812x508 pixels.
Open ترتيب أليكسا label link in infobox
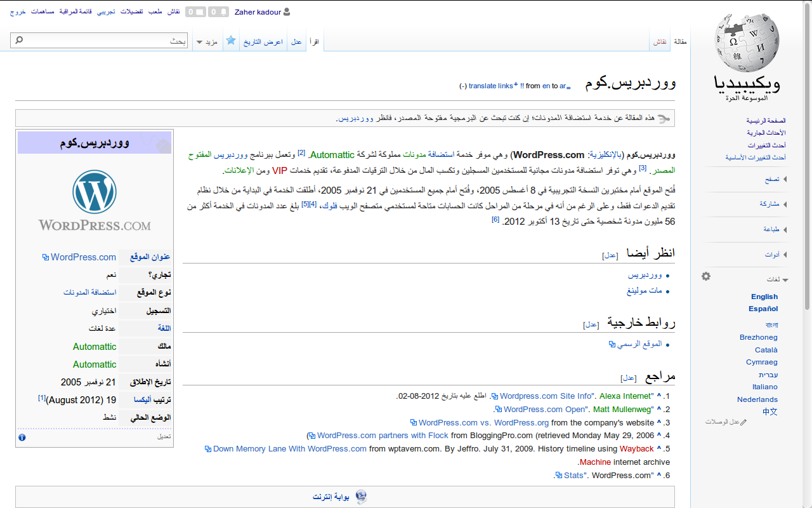point(145,401)
